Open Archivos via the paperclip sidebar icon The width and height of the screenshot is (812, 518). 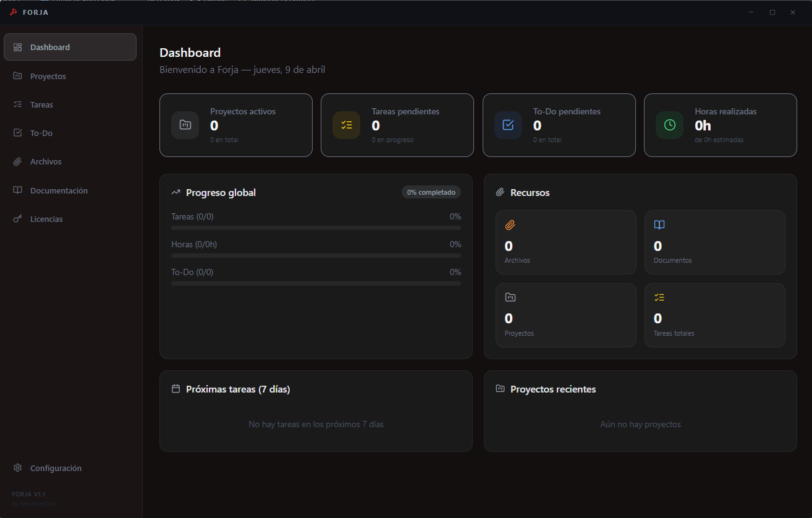[x=18, y=161]
